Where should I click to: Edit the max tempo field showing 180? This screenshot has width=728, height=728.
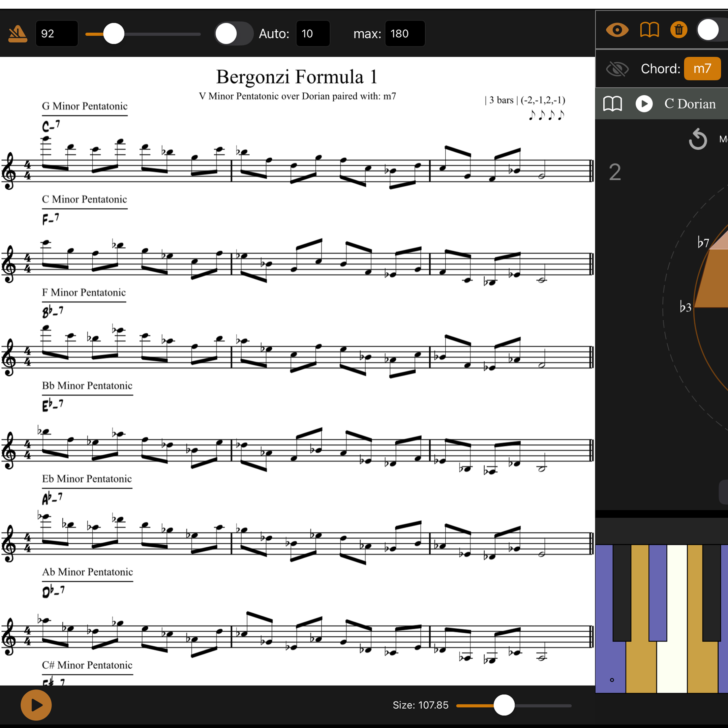[405, 34]
